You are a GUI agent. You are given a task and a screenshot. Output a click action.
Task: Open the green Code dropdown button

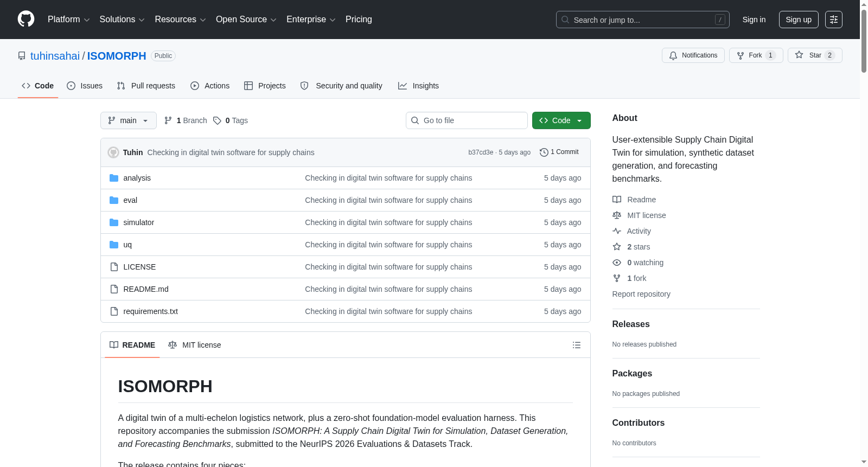click(561, 120)
